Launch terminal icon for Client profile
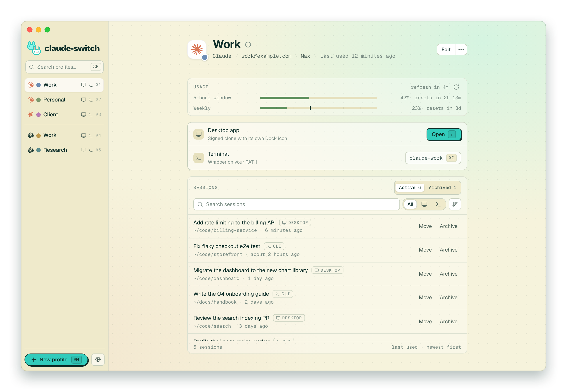The width and height of the screenshot is (567, 392). point(90,114)
